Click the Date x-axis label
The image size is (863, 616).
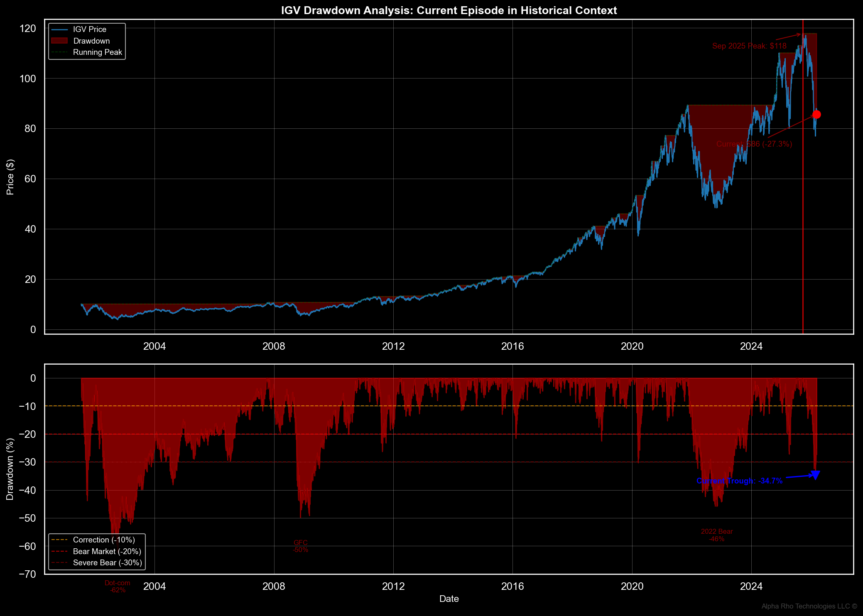tap(449, 599)
